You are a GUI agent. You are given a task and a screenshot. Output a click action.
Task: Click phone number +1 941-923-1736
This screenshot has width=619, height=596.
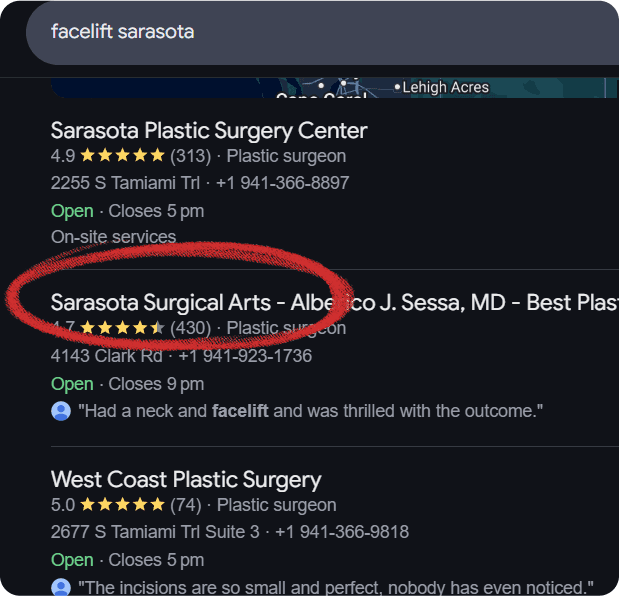point(245,356)
